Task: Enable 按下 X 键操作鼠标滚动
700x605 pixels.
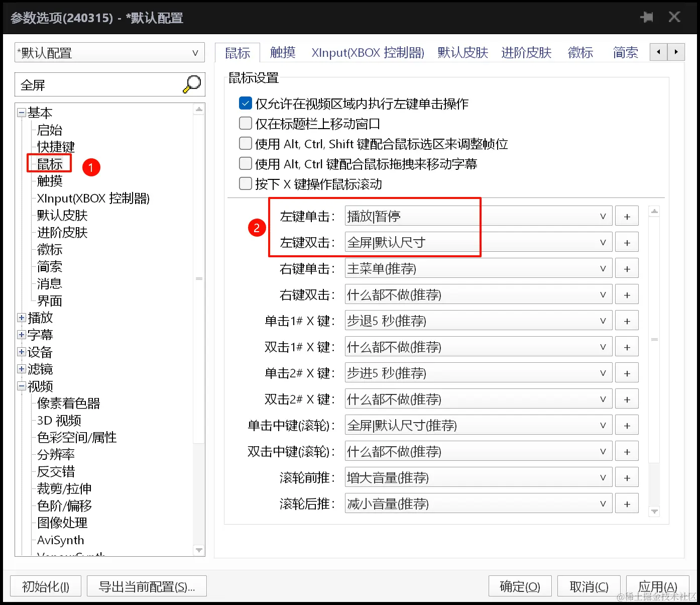Action: pyautogui.click(x=245, y=183)
